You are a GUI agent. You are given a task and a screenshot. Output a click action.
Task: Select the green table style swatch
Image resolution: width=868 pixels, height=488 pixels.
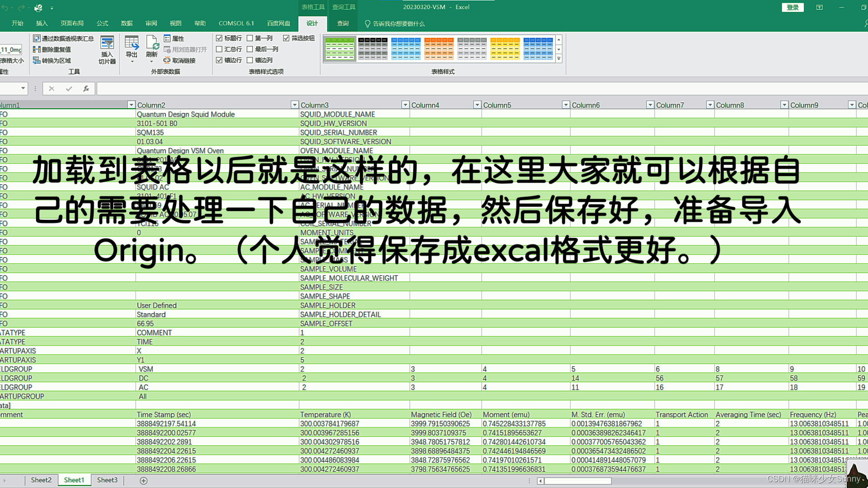pos(339,49)
